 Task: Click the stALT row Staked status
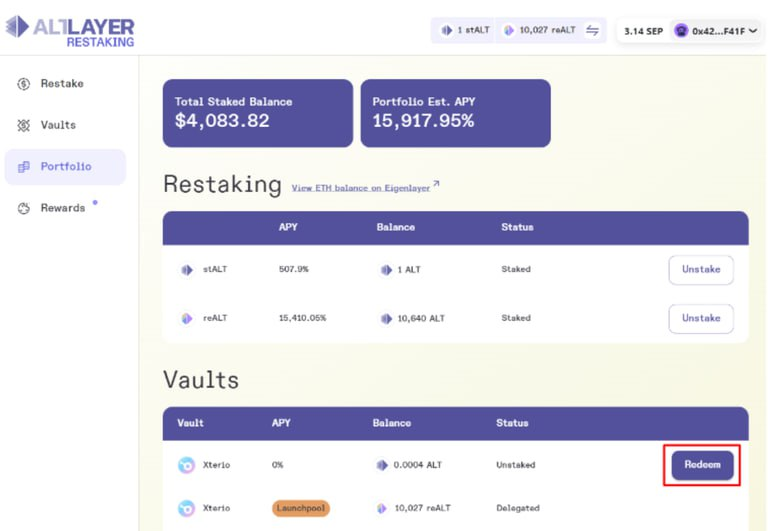516,269
